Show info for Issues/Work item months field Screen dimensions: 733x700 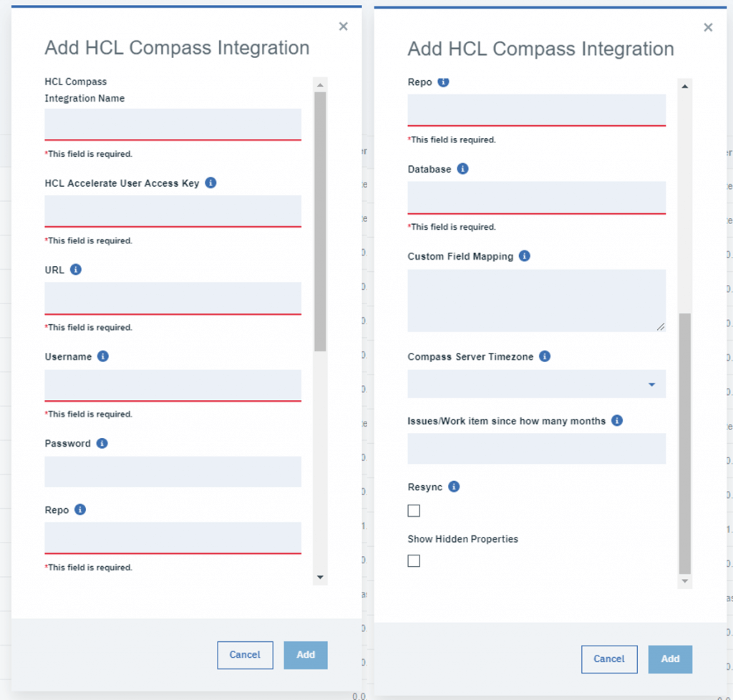tap(617, 420)
